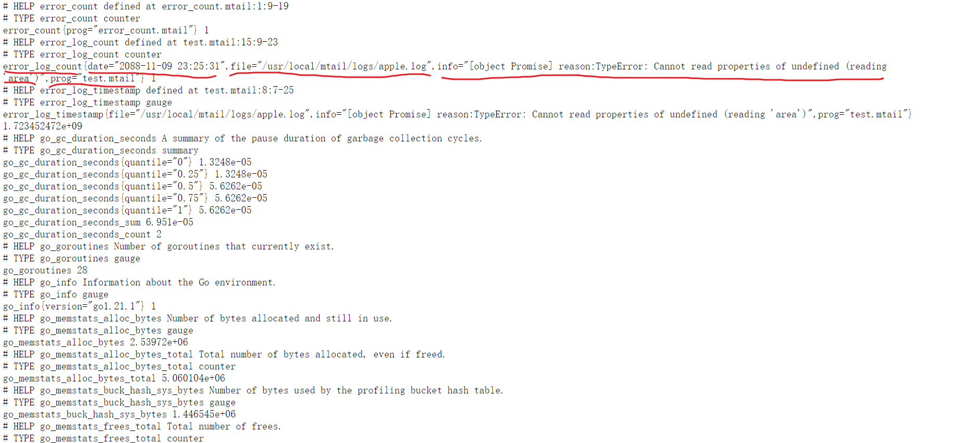Click the "TYPE error_log_timestamp gauge" line

(x=88, y=102)
